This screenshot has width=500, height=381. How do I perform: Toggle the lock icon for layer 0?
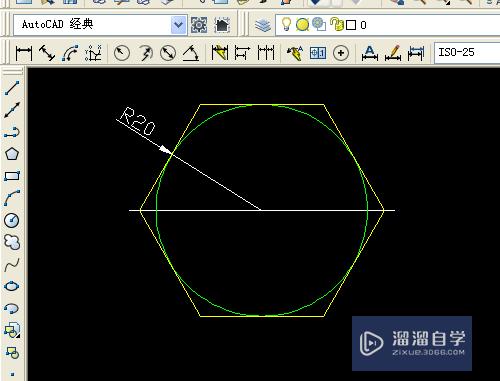coord(337,24)
